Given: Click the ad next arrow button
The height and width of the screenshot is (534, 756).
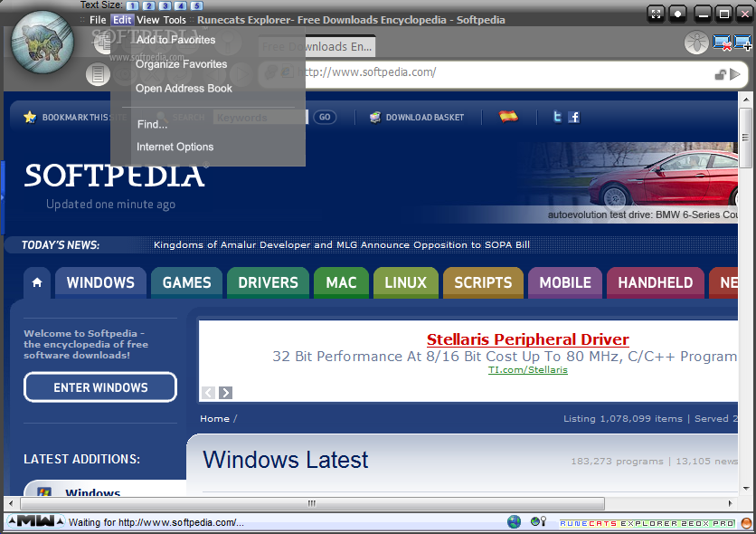Looking at the screenshot, I should tap(225, 393).
